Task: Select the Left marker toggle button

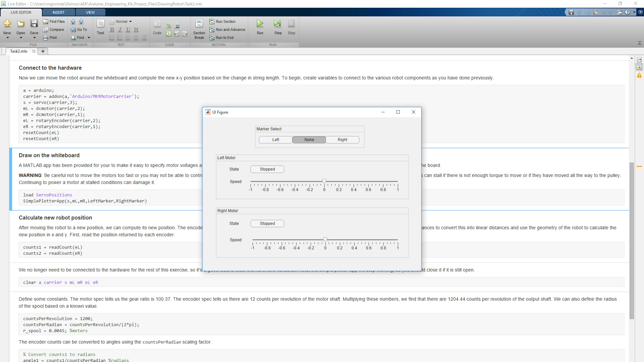Action: coord(276,140)
